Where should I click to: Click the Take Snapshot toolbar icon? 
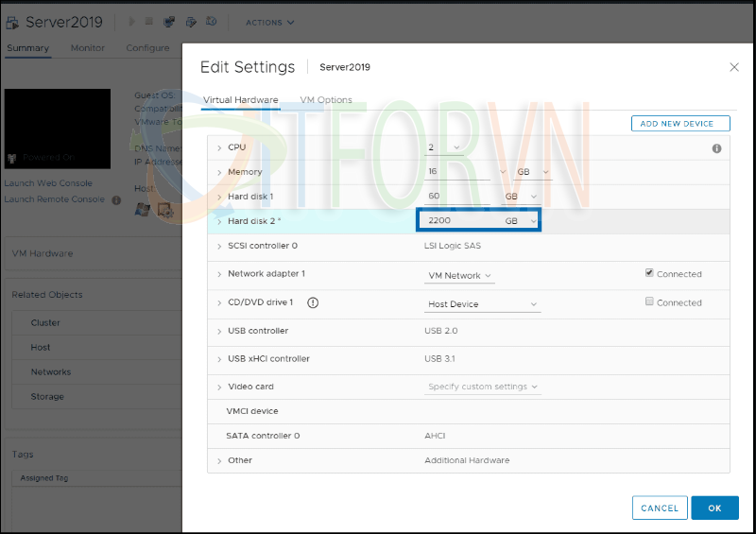point(211,21)
